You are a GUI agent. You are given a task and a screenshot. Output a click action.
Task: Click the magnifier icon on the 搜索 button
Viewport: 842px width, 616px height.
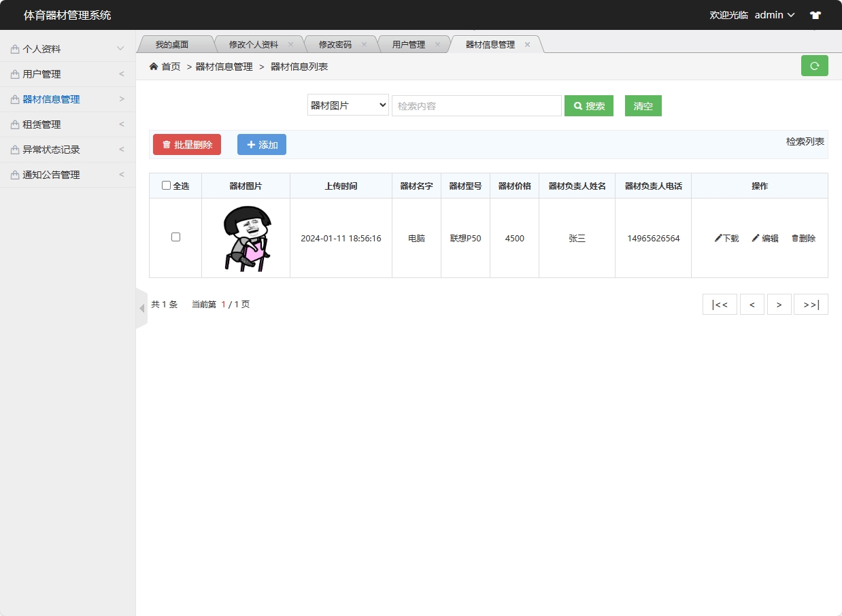click(578, 105)
